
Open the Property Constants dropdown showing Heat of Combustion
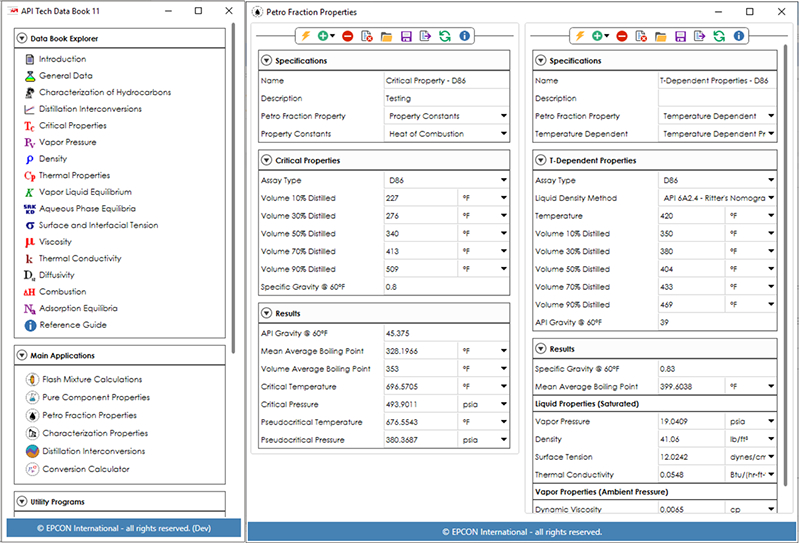click(446, 134)
